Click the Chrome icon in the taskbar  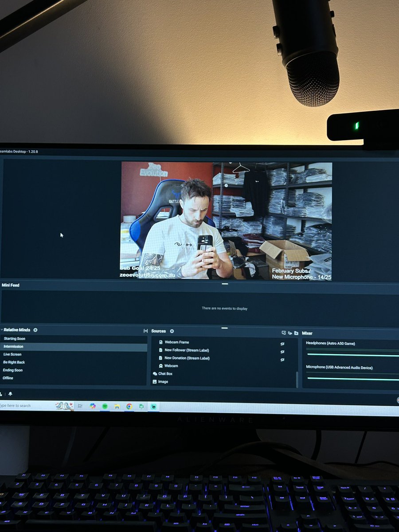[x=129, y=407]
